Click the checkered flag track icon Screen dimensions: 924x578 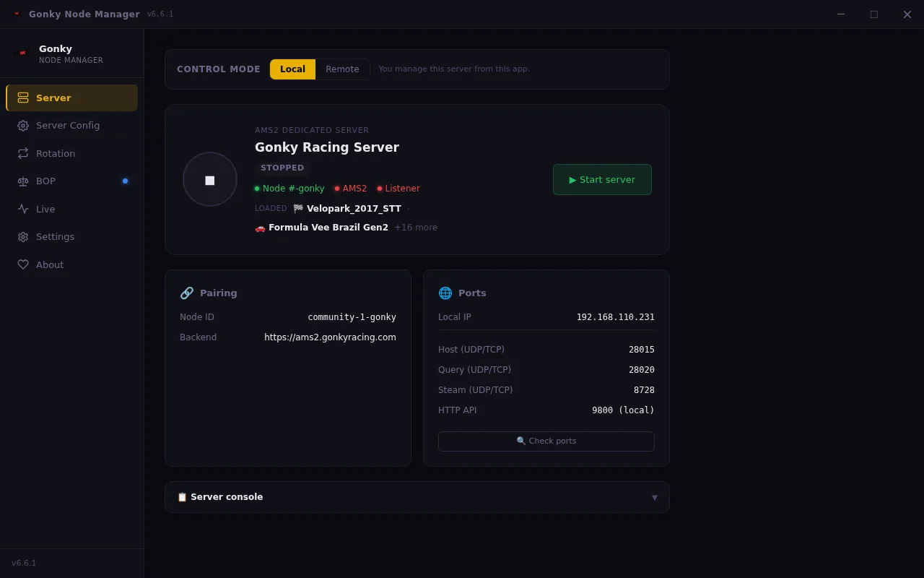[298, 209]
